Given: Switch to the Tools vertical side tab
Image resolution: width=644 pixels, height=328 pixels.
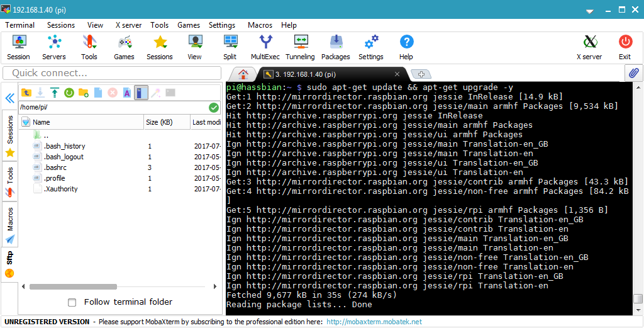Looking at the screenshot, I should coord(10,181).
